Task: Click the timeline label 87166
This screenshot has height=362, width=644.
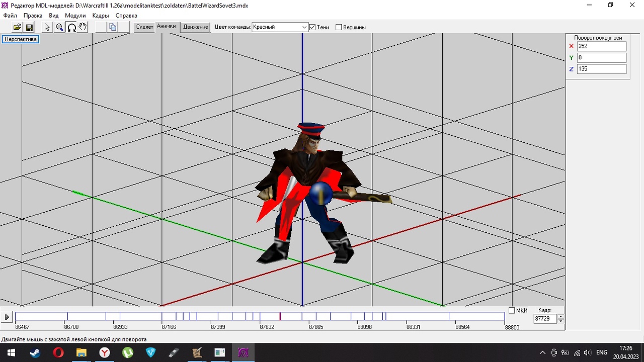Action: pyautogui.click(x=169, y=327)
